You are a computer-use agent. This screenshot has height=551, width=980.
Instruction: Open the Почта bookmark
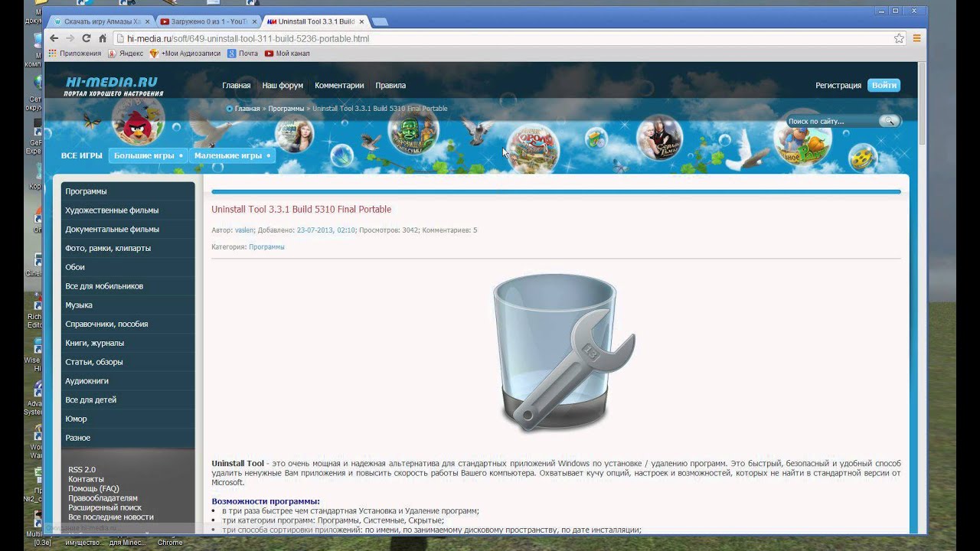tap(242, 54)
